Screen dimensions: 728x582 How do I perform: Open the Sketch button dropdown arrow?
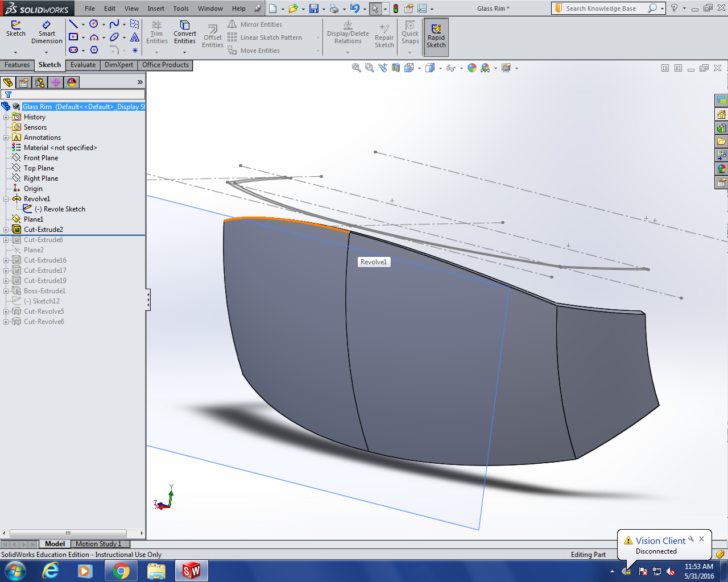click(x=16, y=52)
